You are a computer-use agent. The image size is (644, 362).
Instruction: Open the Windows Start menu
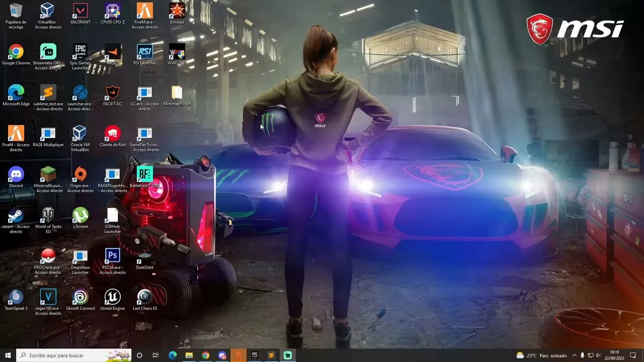8,355
